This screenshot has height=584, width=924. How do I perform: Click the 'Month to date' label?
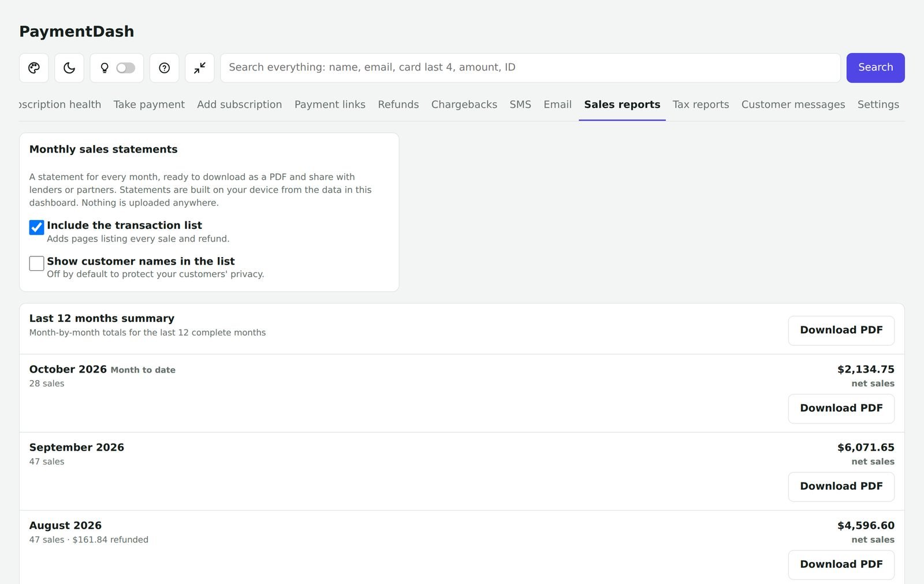coord(143,370)
